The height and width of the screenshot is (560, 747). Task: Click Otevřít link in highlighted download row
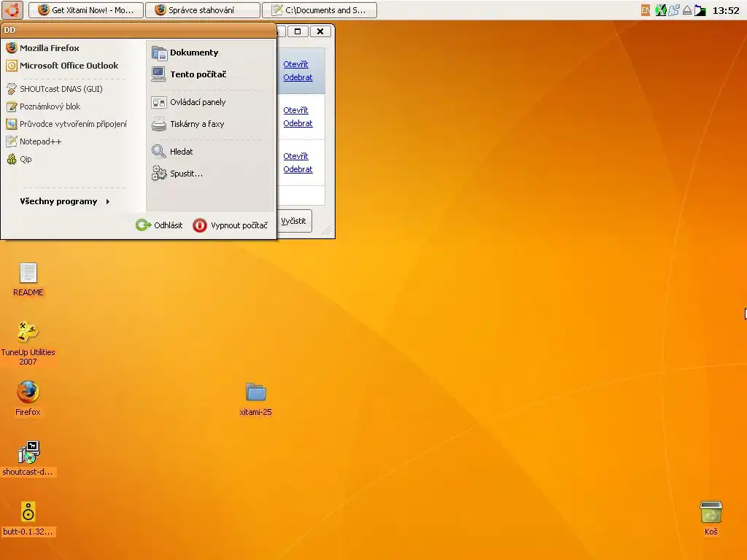click(295, 64)
